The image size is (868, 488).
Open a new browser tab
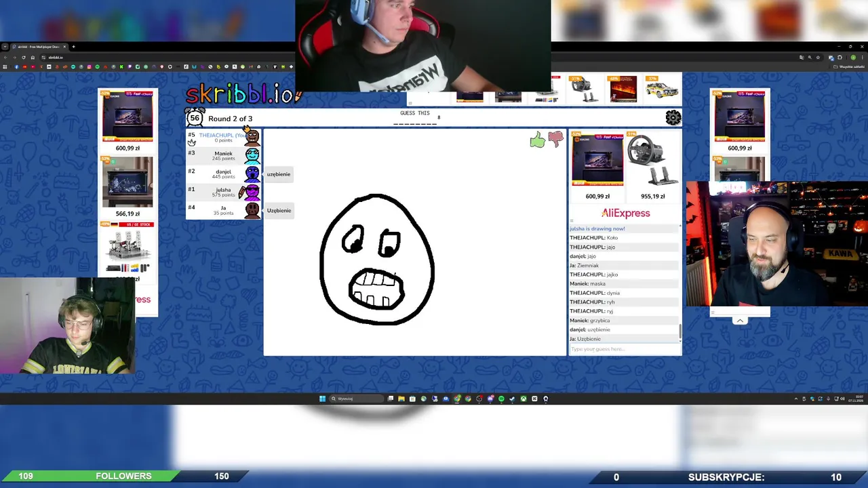73,47
